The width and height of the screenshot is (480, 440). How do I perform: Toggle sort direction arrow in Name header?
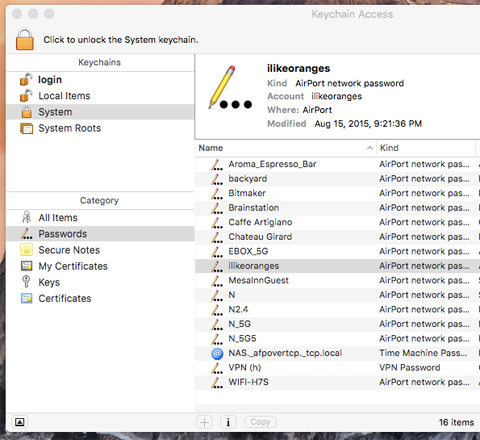click(370, 148)
